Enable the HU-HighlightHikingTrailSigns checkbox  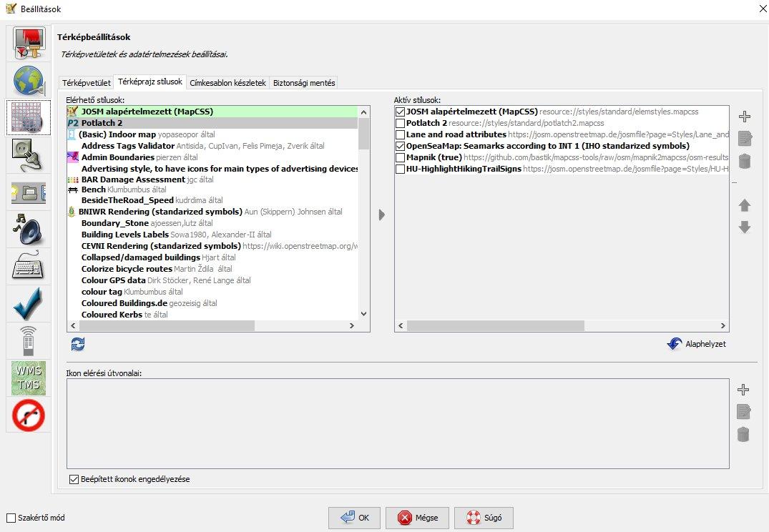point(400,169)
